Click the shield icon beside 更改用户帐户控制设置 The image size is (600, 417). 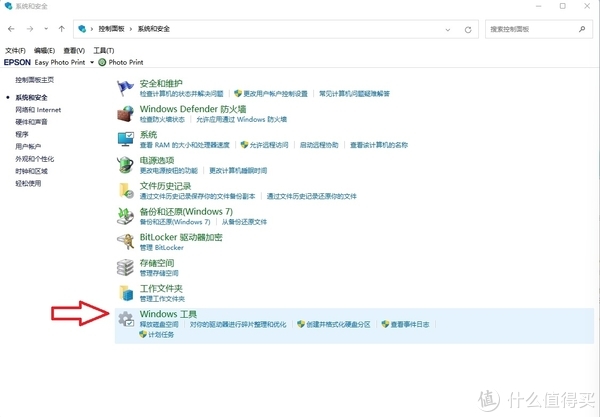(x=238, y=93)
